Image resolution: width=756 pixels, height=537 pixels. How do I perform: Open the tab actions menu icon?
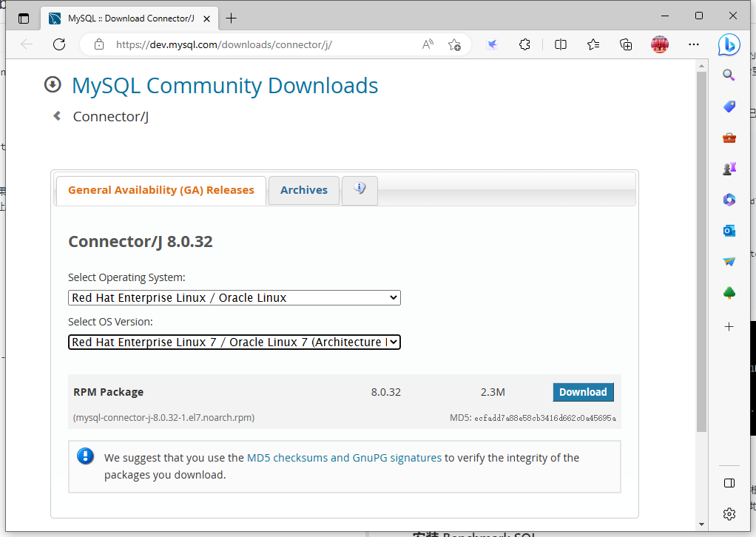coord(24,18)
